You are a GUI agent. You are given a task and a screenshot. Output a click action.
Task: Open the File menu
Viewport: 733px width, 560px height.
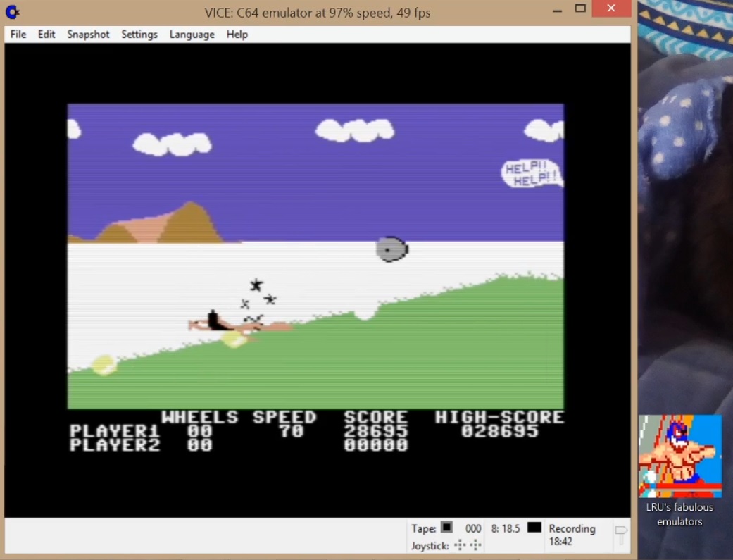pos(18,35)
